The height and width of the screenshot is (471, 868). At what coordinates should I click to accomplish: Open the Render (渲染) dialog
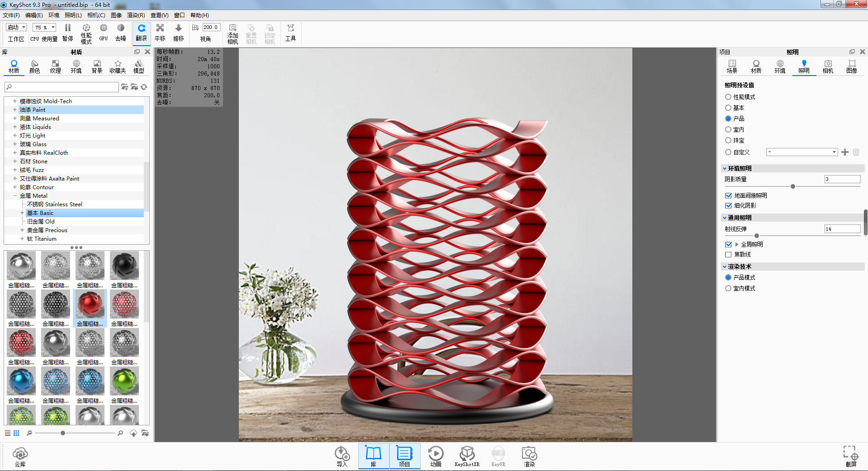[x=529, y=456]
